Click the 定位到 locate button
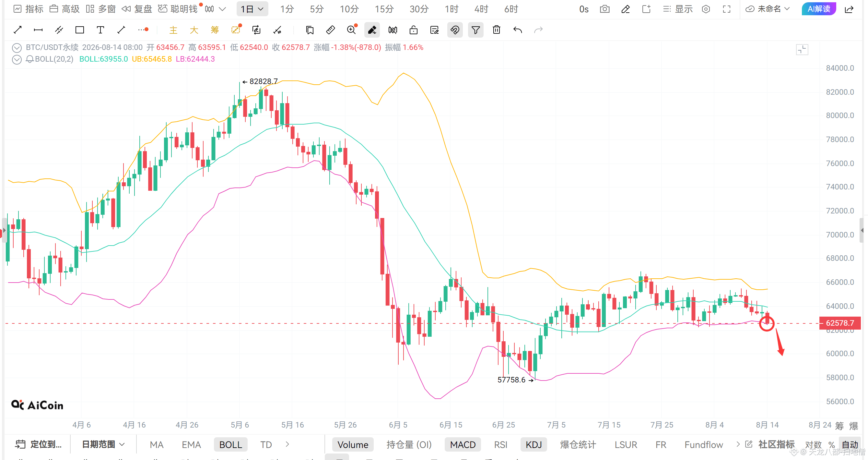Viewport: 868px width, 460px height. 39,444
